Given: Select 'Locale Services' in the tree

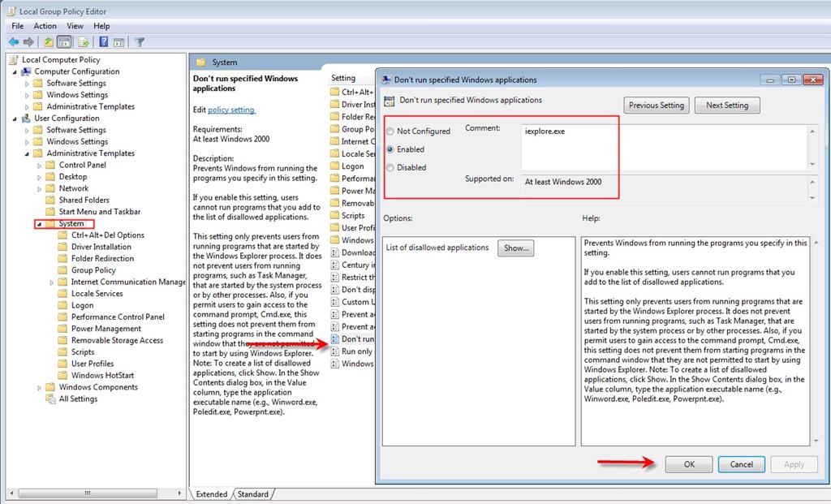Looking at the screenshot, I should tap(97, 294).
